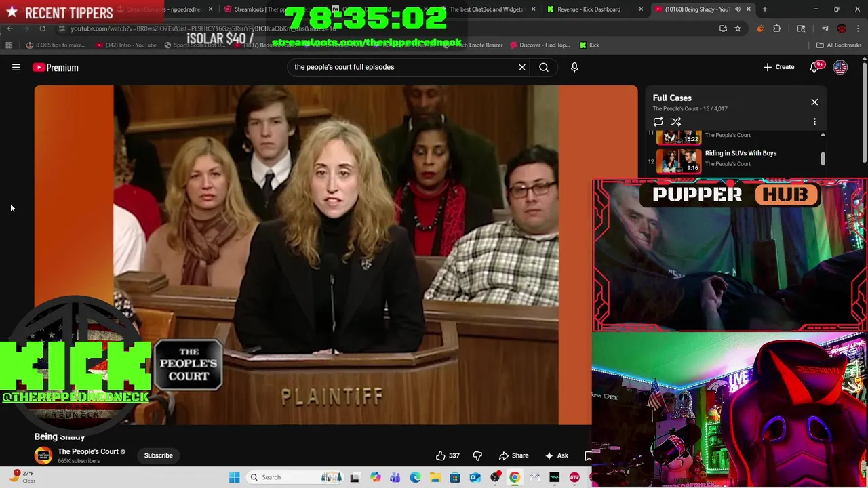Toggle shuffle playlist

676,122
